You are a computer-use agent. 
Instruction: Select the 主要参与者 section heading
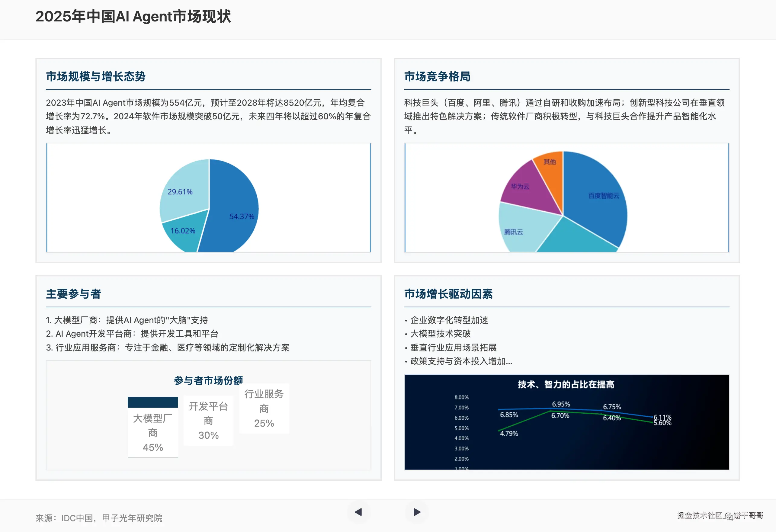[73, 294]
